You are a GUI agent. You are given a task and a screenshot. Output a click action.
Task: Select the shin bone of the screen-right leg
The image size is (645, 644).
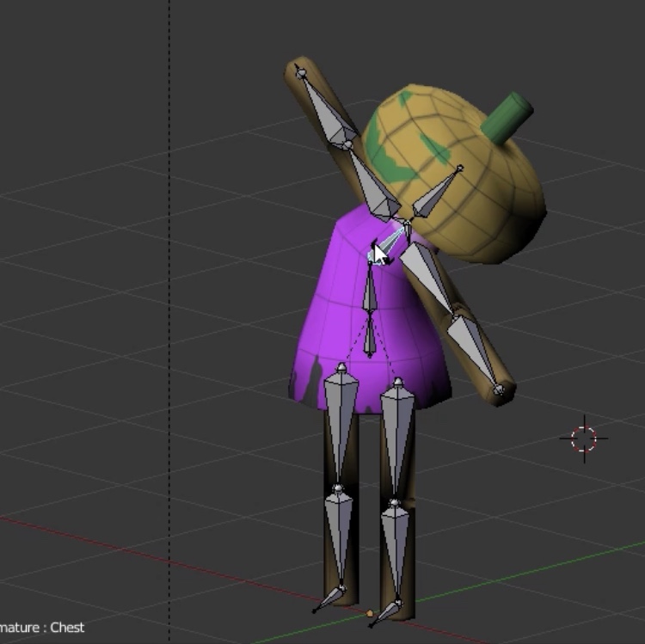(395, 543)
